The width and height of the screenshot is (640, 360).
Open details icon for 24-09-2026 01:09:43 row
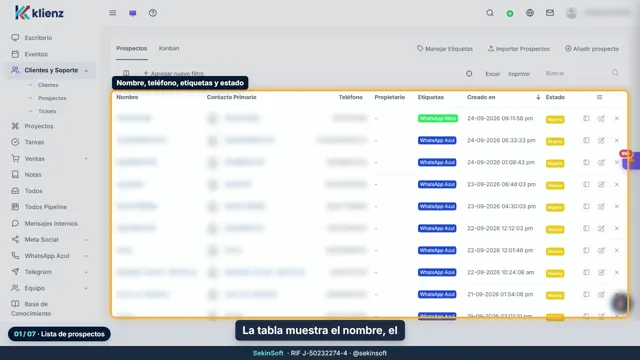586,162
